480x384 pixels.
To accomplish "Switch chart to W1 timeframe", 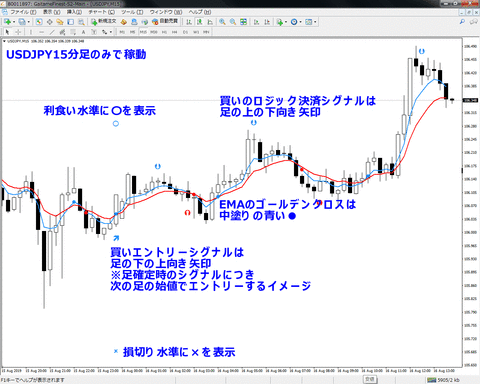I will 196,32.
